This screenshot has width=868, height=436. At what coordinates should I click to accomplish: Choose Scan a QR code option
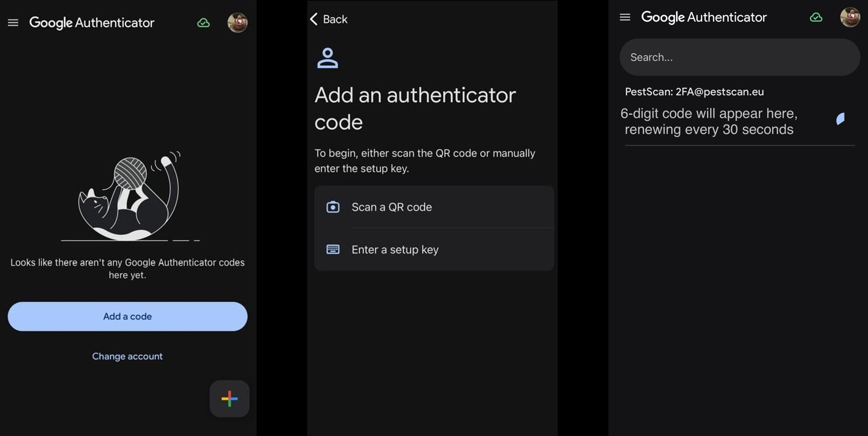[x=434, y=207]
